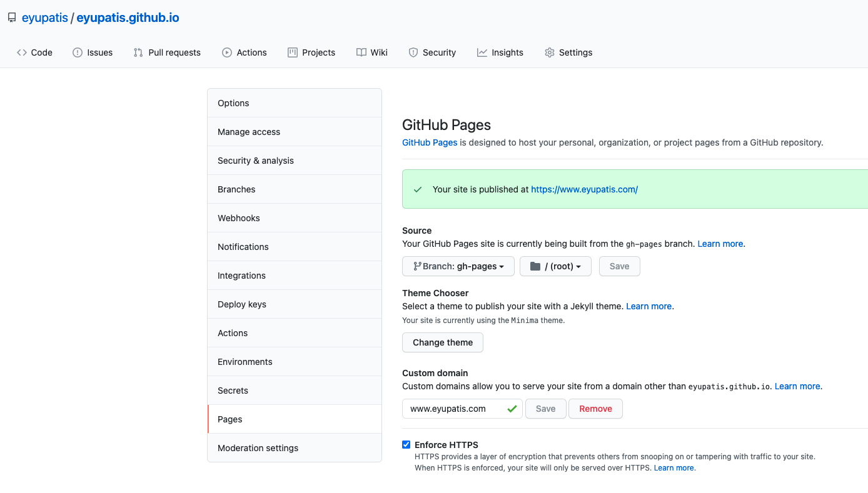The width and height of the screenshot is (868, 493).
Task: Select Branches in the settings sidebar
Action: point(236,189)
